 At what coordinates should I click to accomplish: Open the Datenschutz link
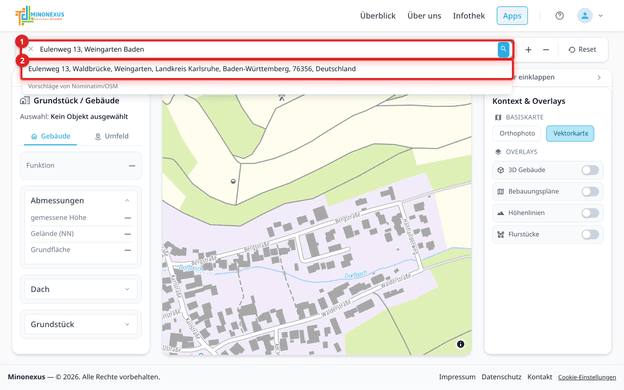pyautogui.click(x=501, y=377)
